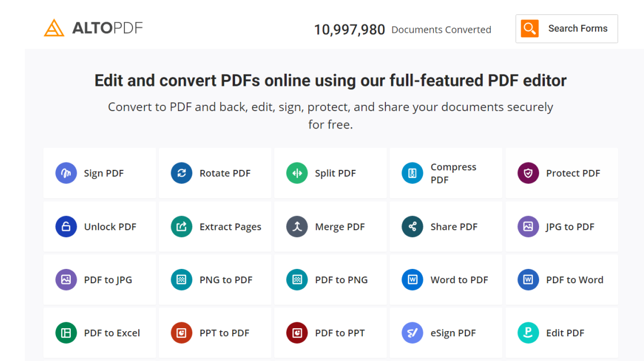Open the Share PDF icon

tap(412, 227)
